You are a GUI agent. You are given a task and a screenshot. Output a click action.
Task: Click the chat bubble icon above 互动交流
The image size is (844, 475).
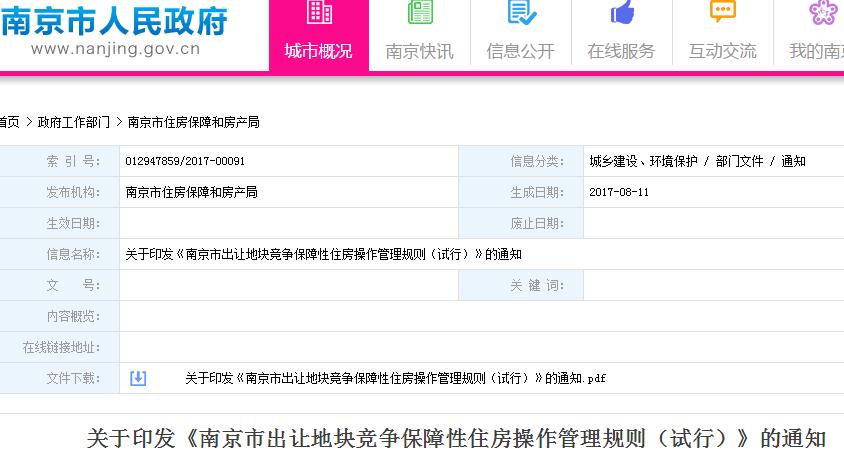[722, 12]
